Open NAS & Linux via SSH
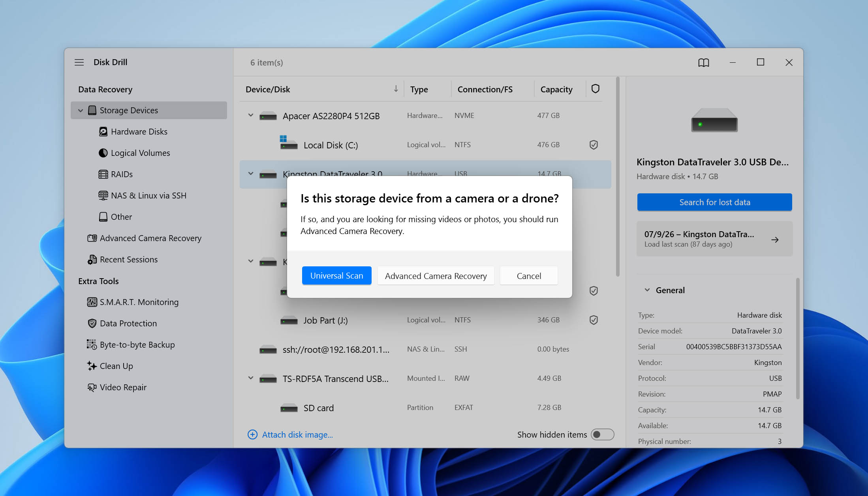The height and width of the screenshot is (496, 868). pos(148,196)
